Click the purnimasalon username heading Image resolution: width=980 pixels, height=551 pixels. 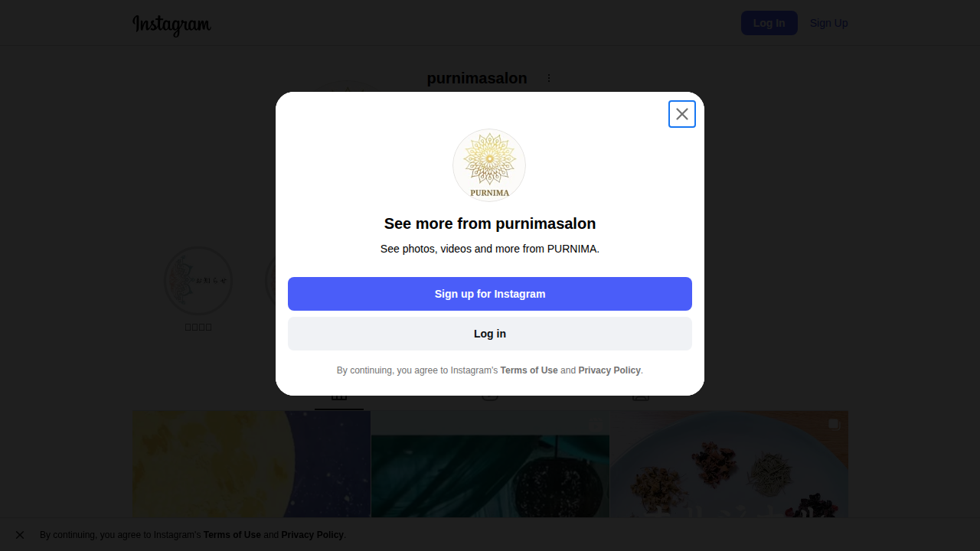pyautogui.click(x=477, y=78)
